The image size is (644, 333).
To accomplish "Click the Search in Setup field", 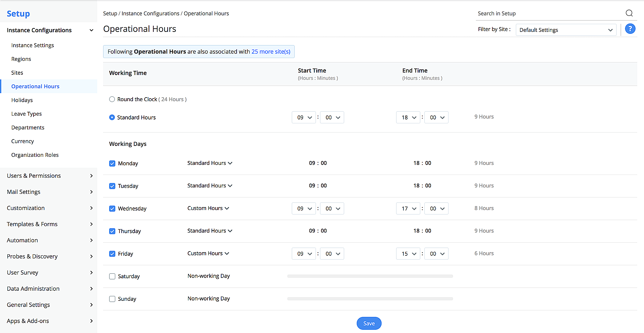I will click(x=547, y=14).
